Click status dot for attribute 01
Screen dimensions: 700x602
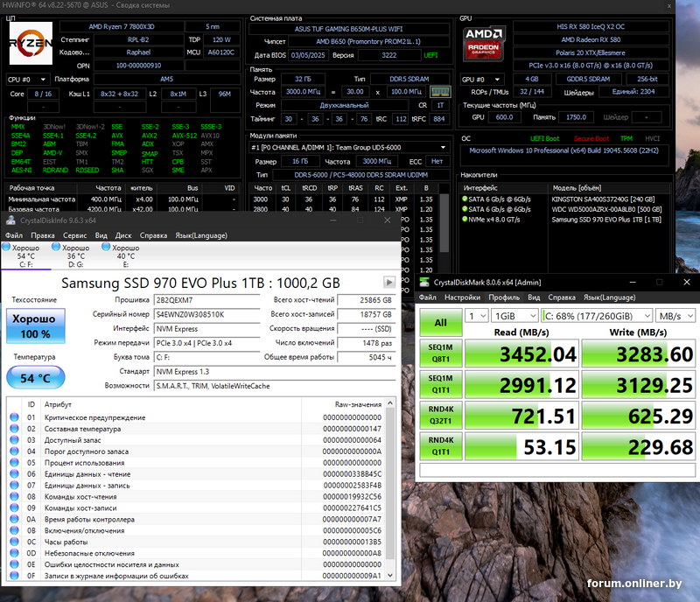14,418
